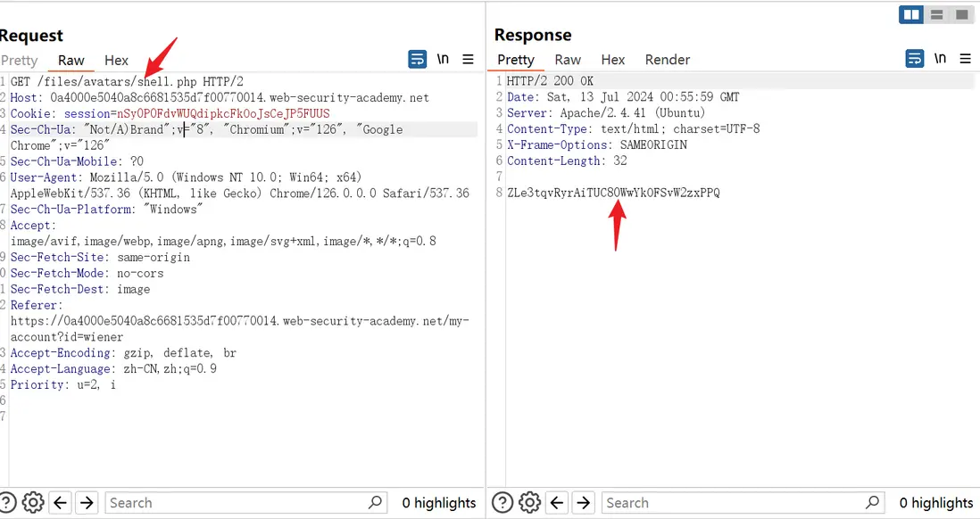
Task: Click the Priority: u=2, i line
Action: click(63, 384)
